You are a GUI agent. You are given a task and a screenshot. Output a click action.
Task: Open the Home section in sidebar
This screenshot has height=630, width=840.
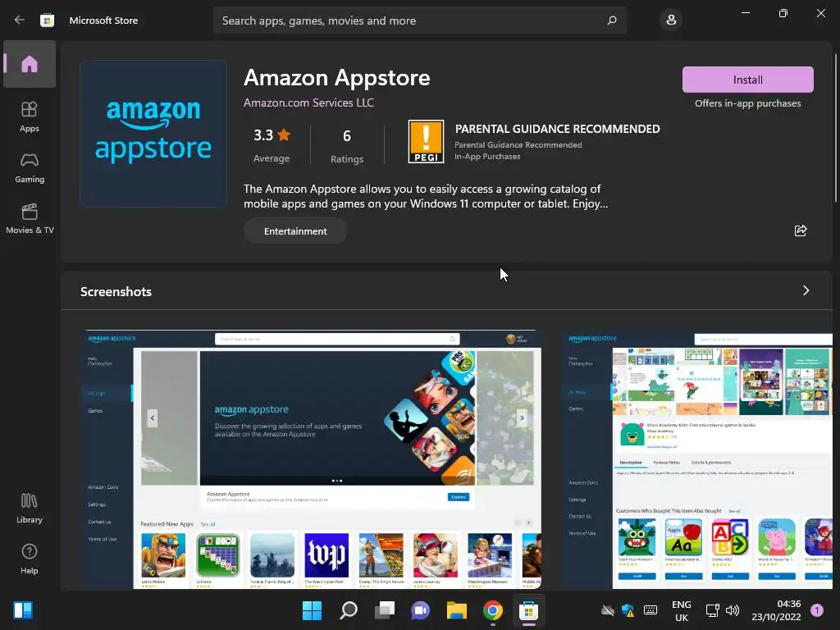30,64
